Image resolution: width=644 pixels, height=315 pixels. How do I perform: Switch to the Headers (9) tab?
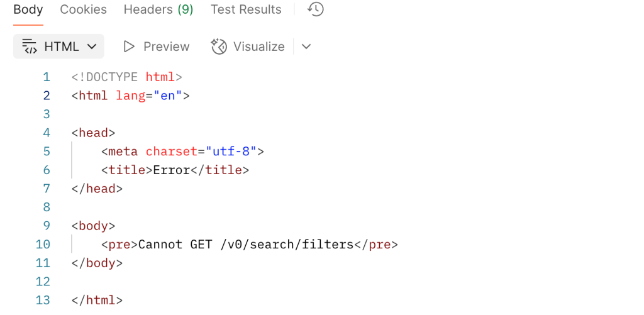point(158,9)
